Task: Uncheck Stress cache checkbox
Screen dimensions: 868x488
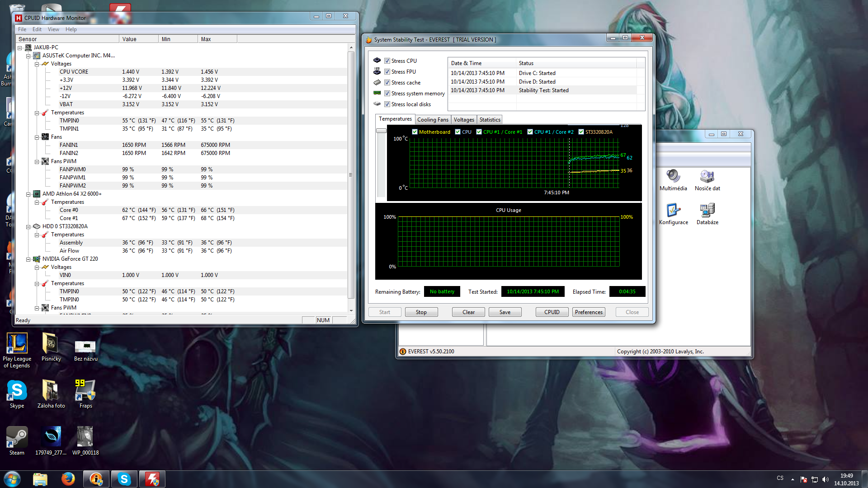Action: point(387,83)
